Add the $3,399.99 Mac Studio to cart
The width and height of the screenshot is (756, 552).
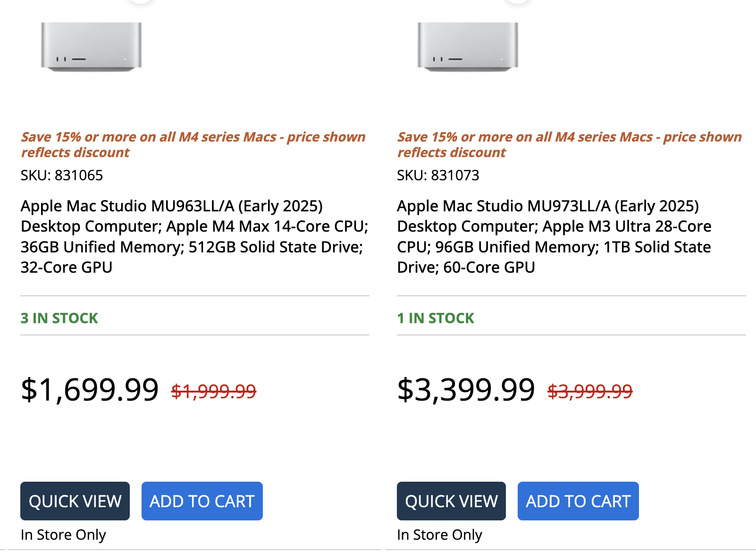(x=578, y=501)
